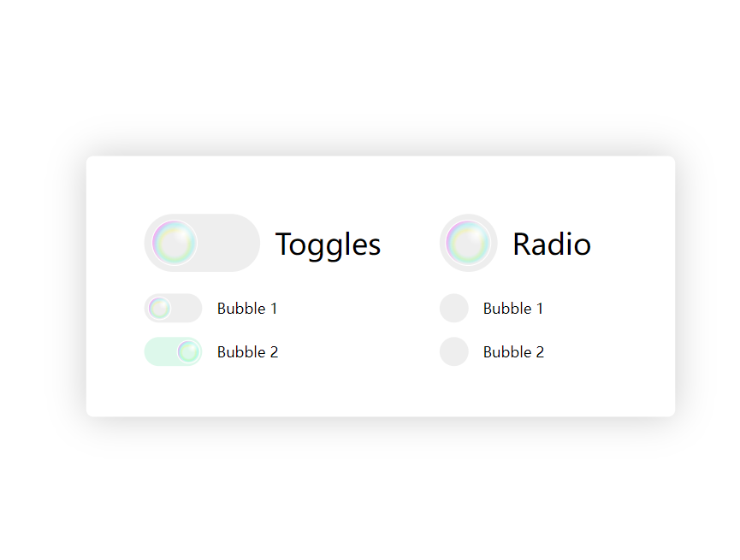Click the iridescent bubble knob in large toggle
The width and height of the screenshot is (740, 560).
pos(175,243)
